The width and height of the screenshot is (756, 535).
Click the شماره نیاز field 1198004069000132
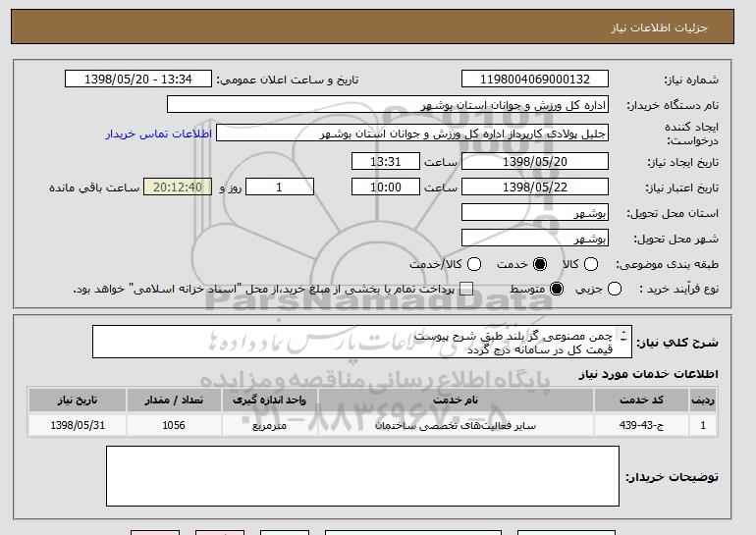point(535,80)
